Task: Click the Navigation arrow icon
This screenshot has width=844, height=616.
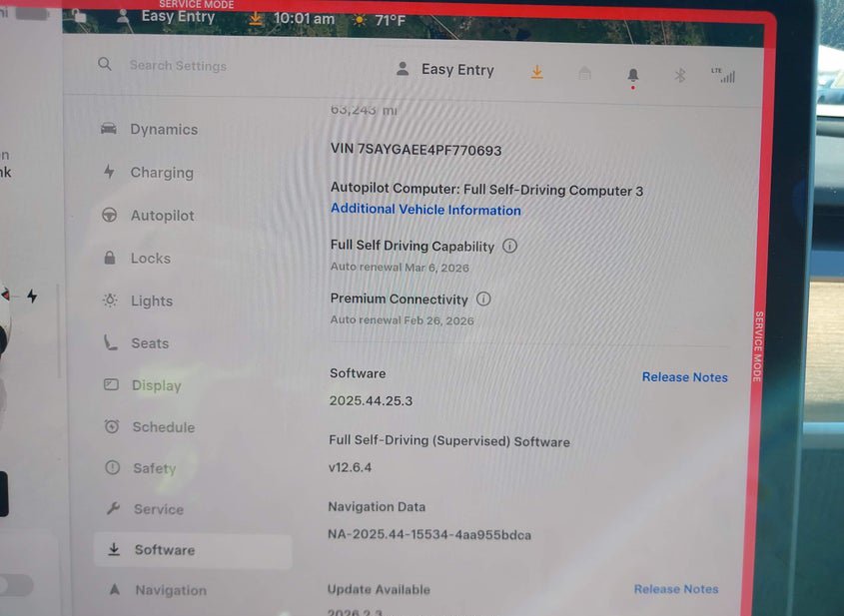Action: [x=115, y=589]
